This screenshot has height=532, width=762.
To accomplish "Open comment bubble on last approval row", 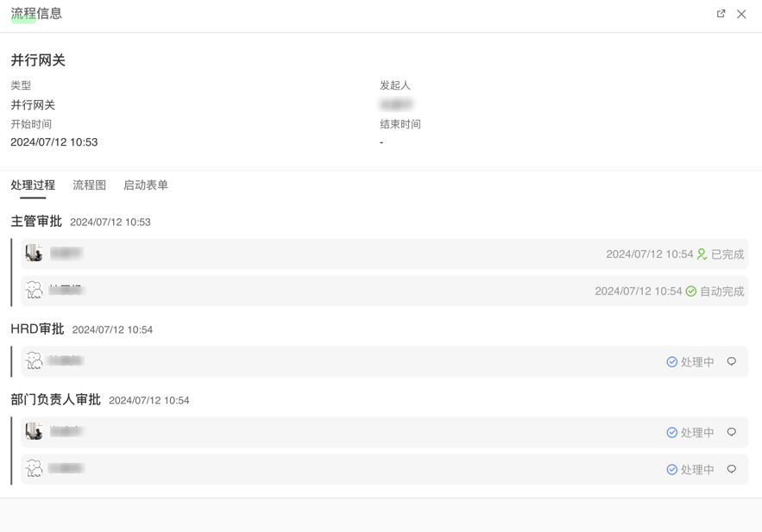I will tap(733, 469).
